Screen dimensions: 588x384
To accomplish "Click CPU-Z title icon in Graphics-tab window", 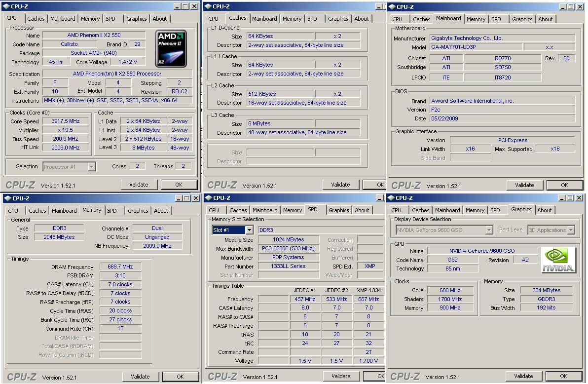I will (x=391, y=198).
